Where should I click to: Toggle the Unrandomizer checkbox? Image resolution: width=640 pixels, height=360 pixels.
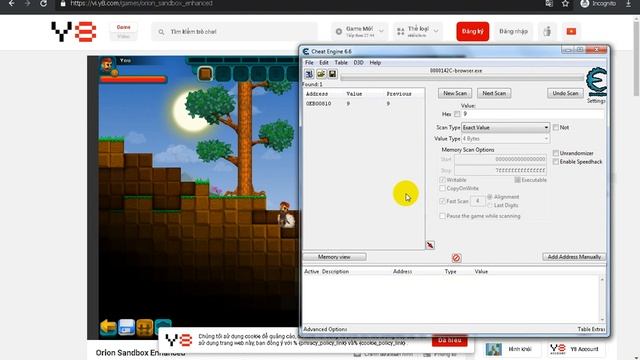coord(556,153)
